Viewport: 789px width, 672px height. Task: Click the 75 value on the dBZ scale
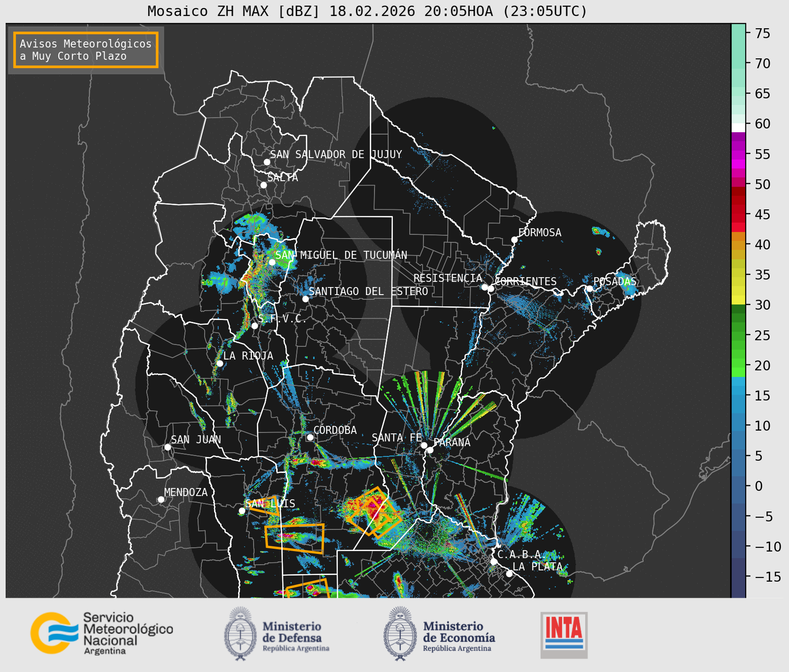[x=763, y=33]
